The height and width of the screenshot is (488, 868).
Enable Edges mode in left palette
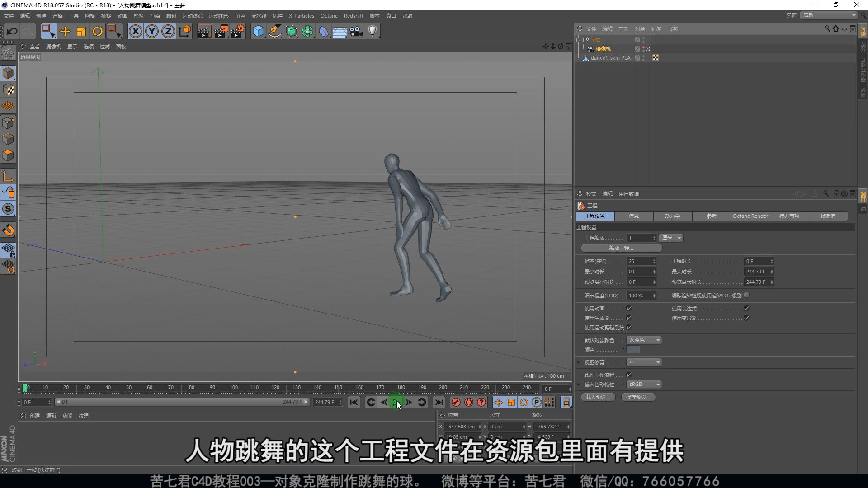click(8, 139)
